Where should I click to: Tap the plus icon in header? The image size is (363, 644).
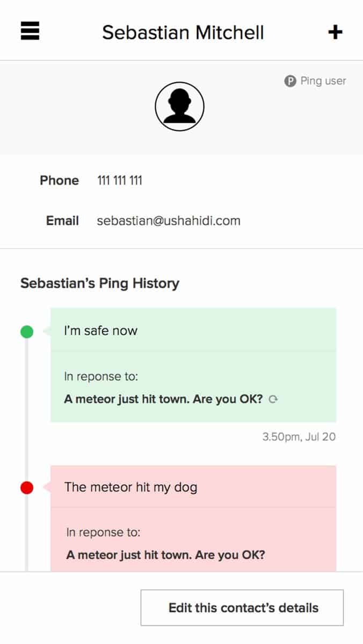(335, 32)
